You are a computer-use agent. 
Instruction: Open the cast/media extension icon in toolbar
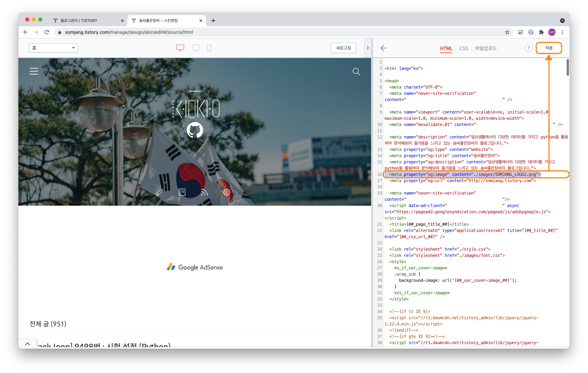[x=520, y=32]
